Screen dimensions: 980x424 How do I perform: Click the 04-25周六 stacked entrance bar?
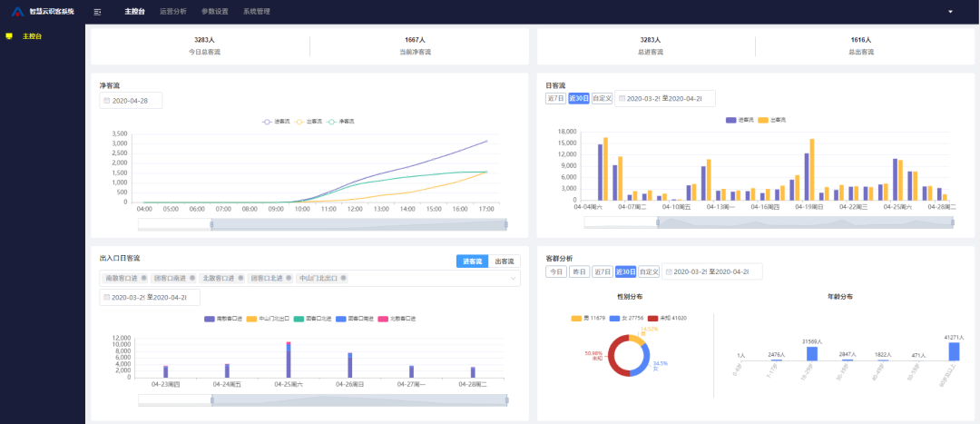[x=289, y=360]
